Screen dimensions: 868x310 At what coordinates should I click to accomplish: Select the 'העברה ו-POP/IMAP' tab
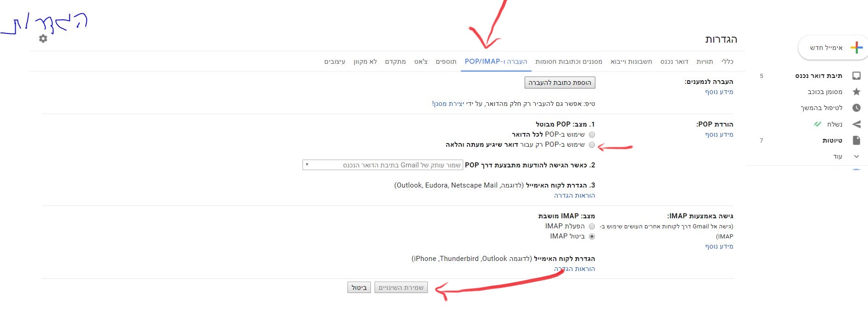(496, 61)
